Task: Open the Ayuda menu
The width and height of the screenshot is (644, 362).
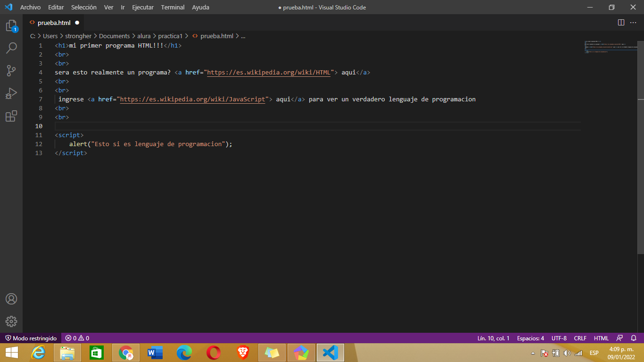Action: pos(200,7)
